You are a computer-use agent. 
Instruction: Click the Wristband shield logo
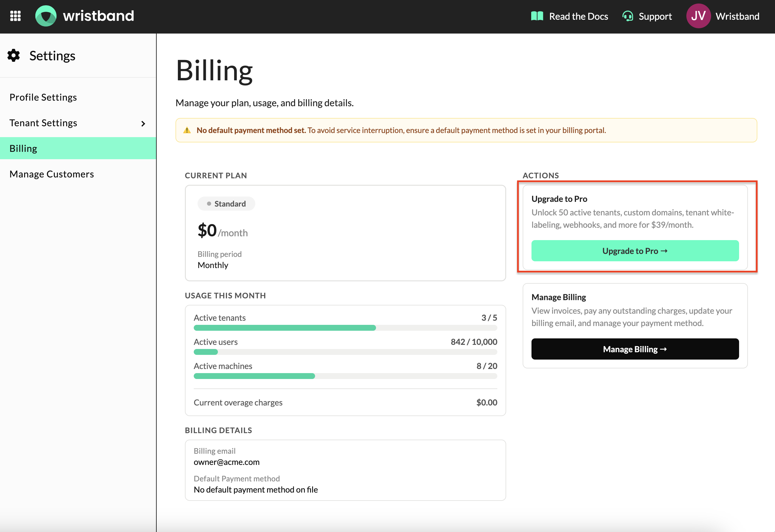coord(46,16)
